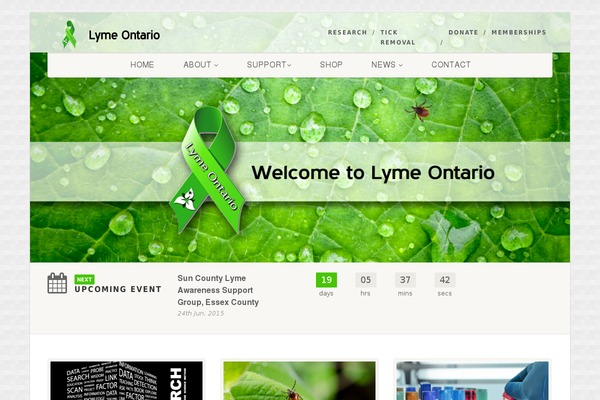Screen dimensions: 600x400
Task: Select the Home menu item
Action: tap(142, 65)
